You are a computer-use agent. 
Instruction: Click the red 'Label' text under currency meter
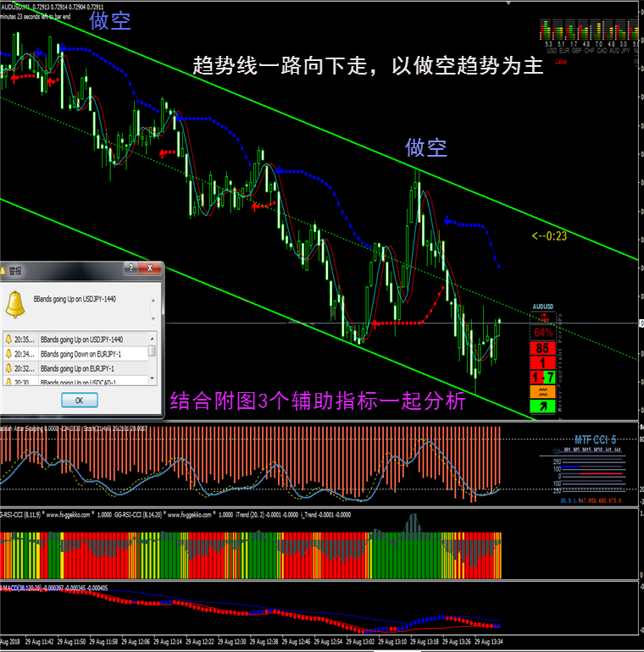click(561, 62)
